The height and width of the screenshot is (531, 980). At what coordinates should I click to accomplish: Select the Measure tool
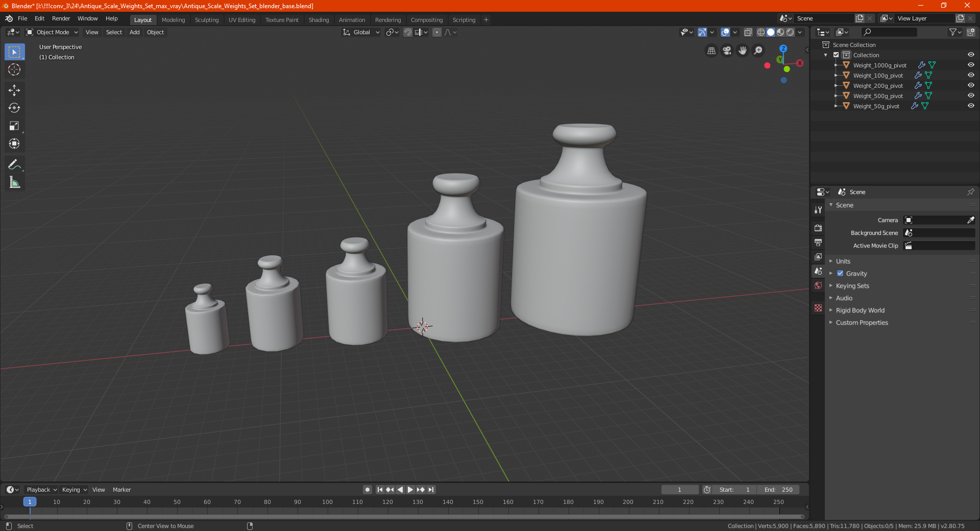(x=14, y=182)
